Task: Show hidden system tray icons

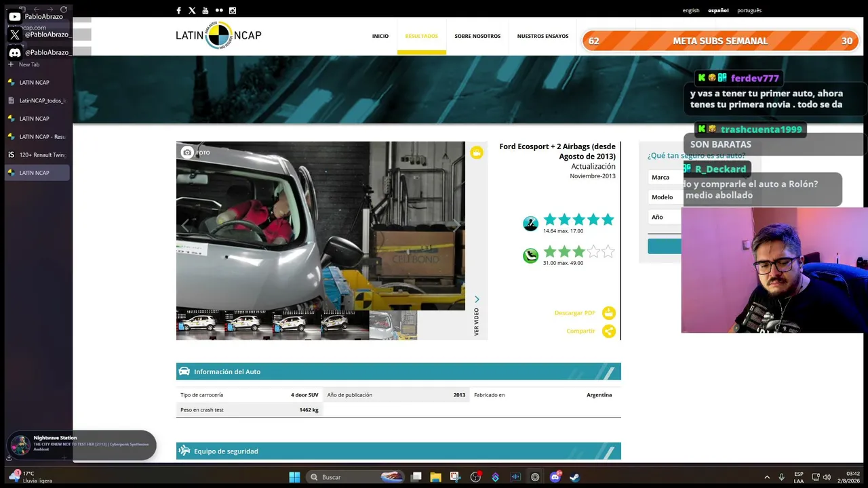Action: [x=767, y=477]
